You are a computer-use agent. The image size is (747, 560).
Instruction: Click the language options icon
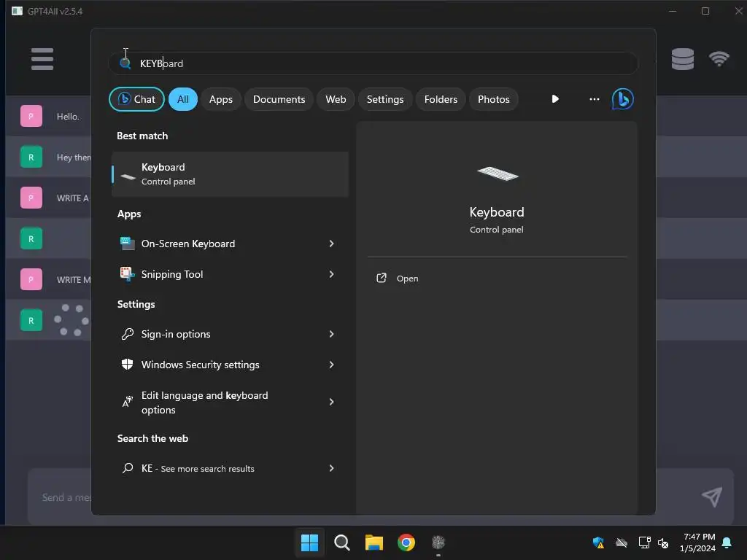coord(127,402)
